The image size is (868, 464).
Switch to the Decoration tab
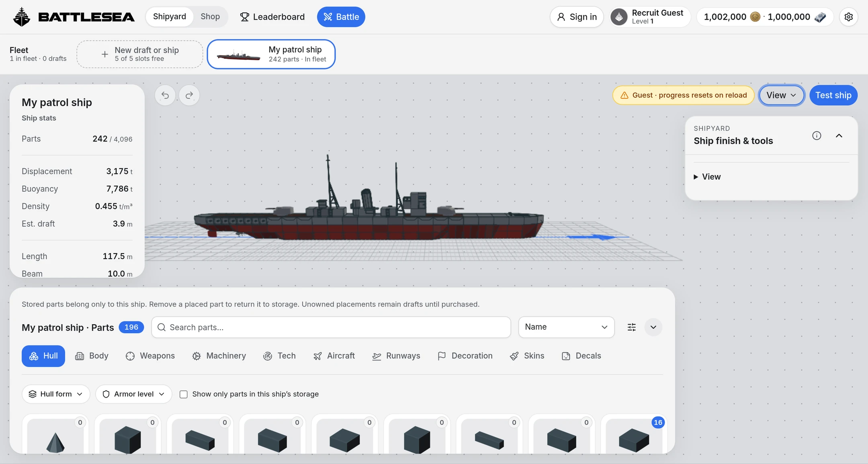(465, 356)
